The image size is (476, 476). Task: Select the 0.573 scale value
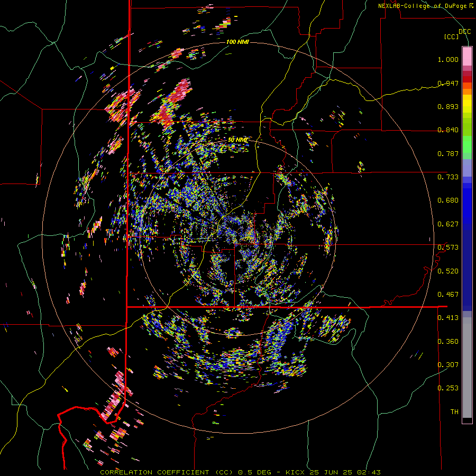(x=448, y=248)
